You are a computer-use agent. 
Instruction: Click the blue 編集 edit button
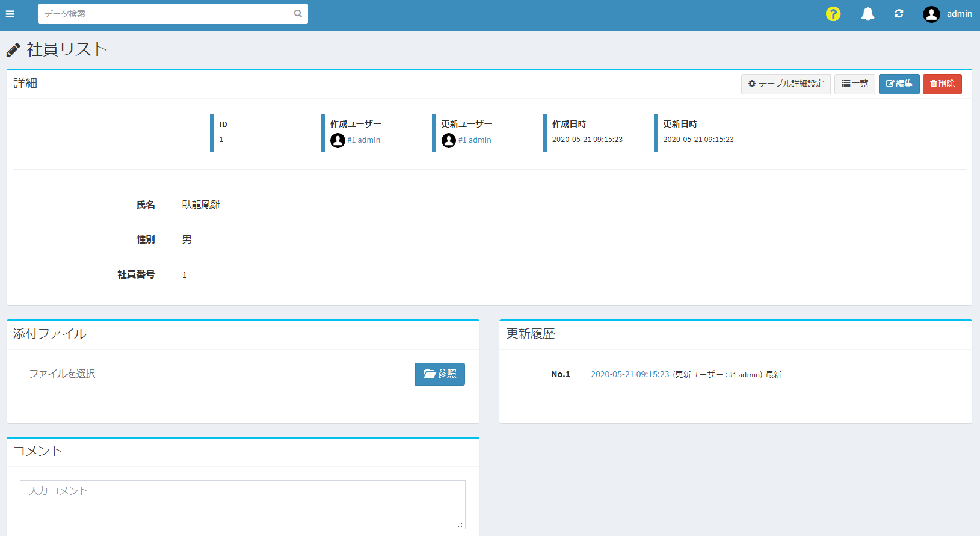point(899,84)
